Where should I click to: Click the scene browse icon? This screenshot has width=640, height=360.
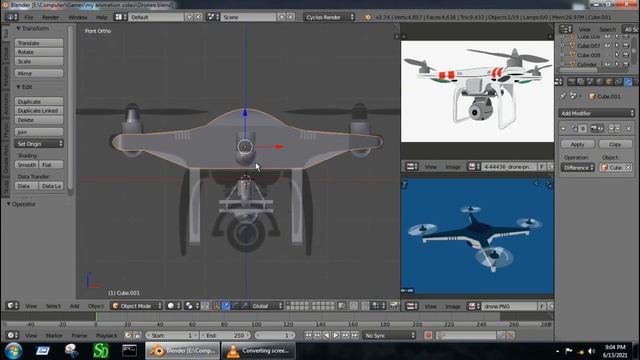[x=213, y=17]
